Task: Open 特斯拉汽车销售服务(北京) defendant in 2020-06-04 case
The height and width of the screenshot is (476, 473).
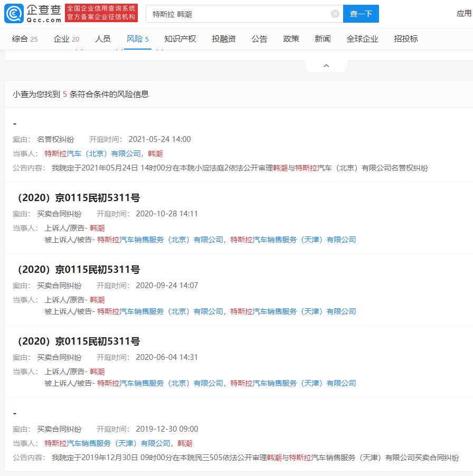Action: [160, 383]
